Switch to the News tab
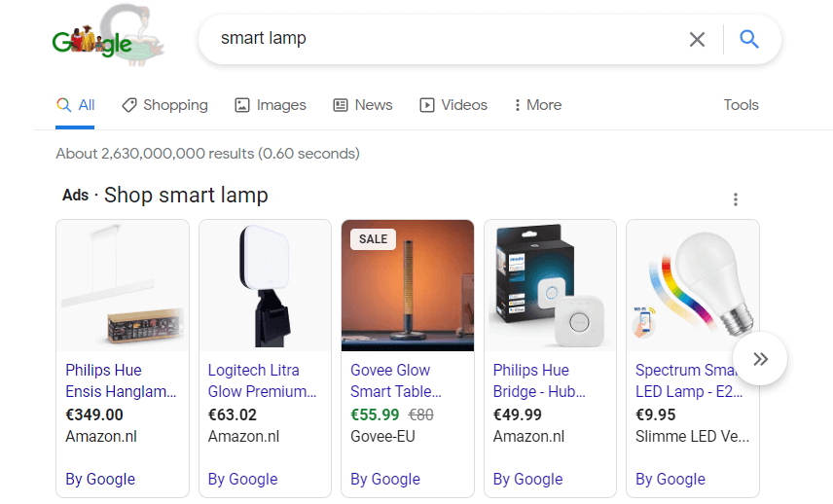 (363, 105)
